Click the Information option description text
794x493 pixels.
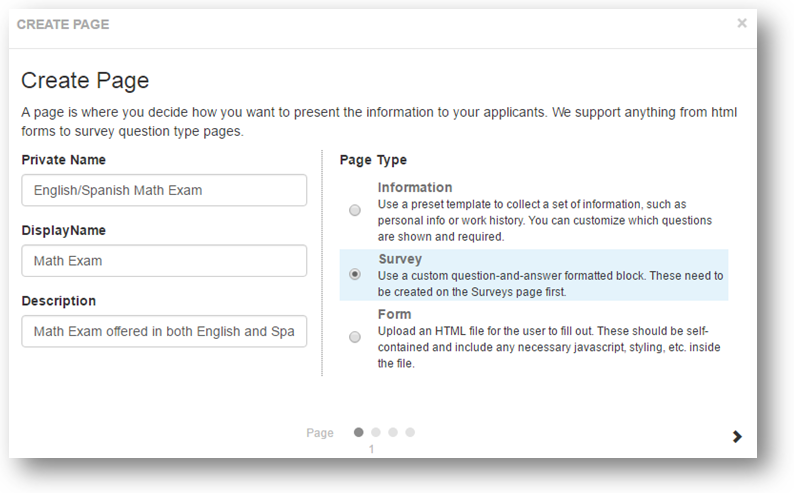pos(545,220)
